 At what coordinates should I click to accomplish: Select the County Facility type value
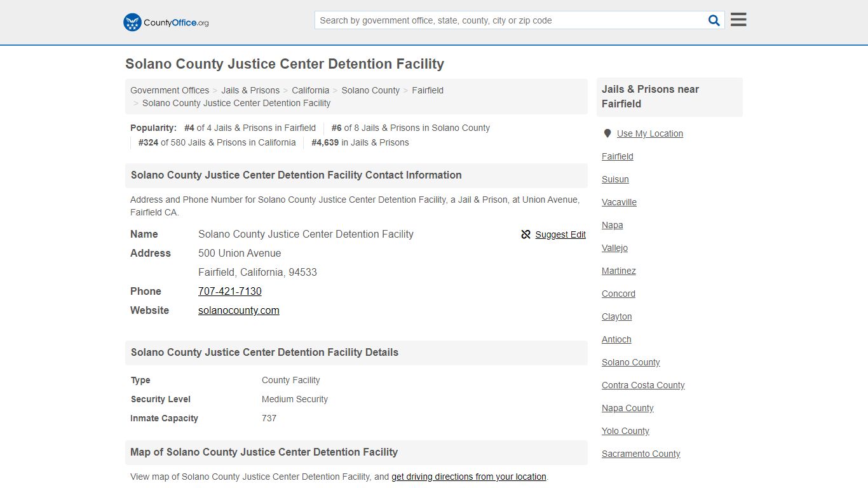coord(291,380)
